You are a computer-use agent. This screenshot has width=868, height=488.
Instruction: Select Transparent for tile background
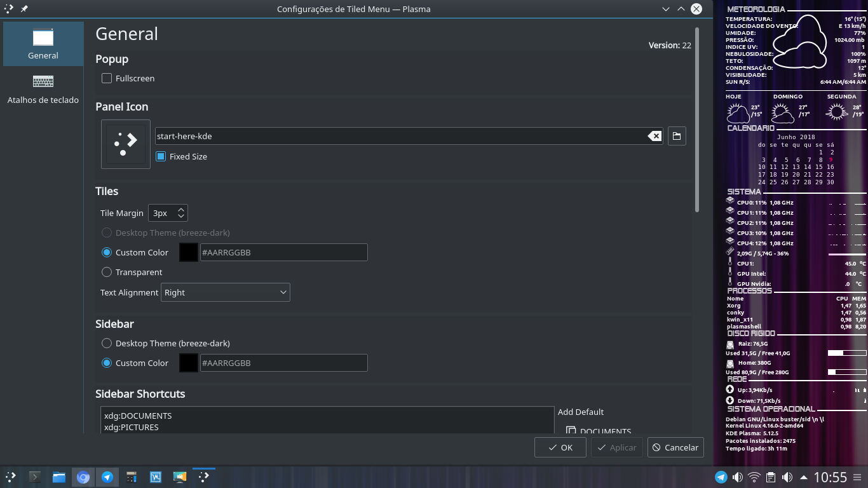point(107,272)
